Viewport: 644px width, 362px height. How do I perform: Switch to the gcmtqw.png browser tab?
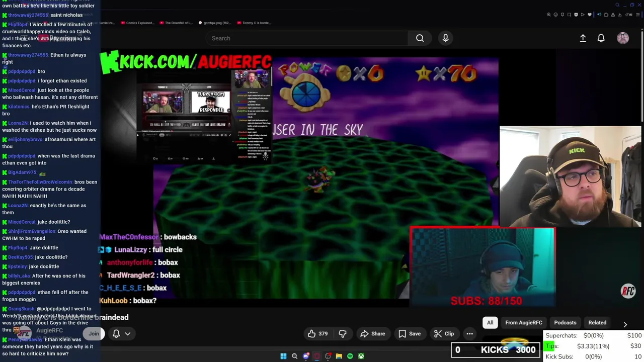[x=214, y=23]
